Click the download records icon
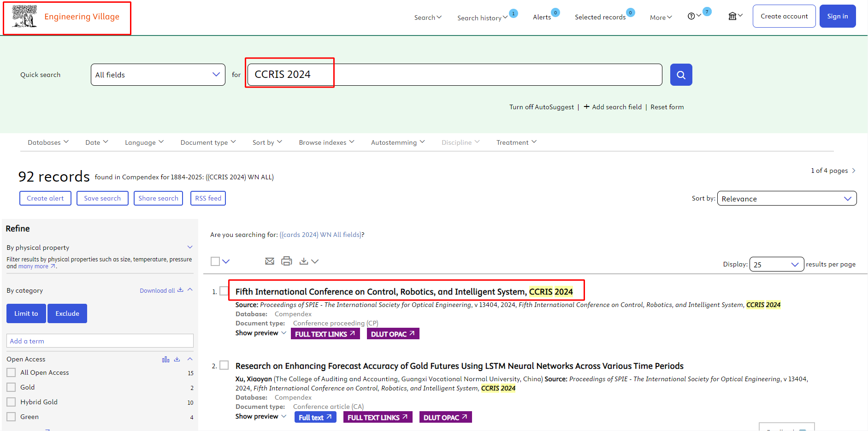 pos(304,261)
